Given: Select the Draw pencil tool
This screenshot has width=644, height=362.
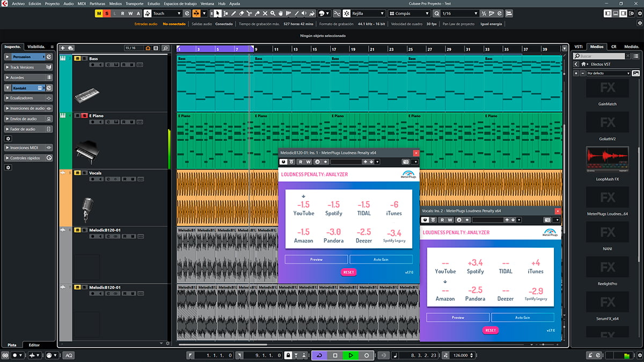Looking at the screenshot, I should (x=233, y=13).
